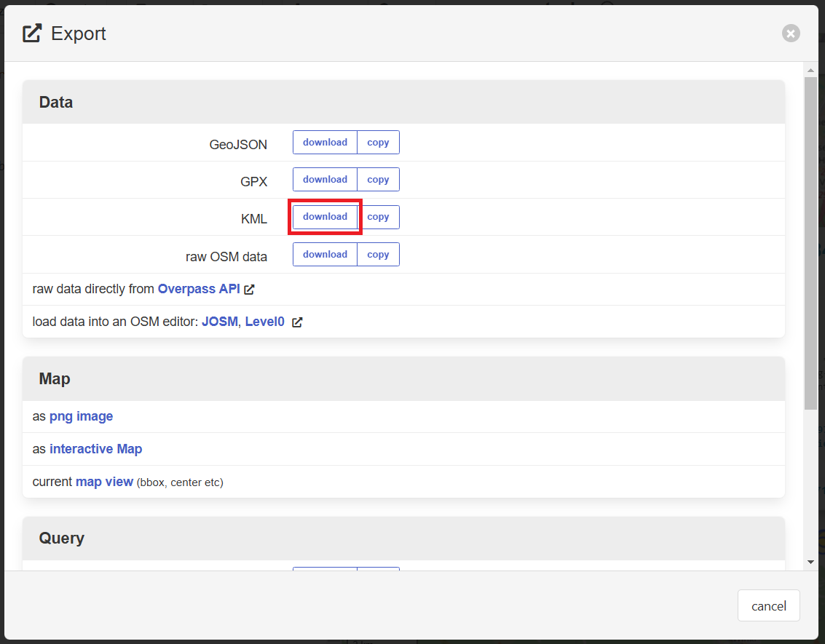The image size is (825, 644).
Task: Open the Level0 editor link
Action: click(x=264, y=322)
